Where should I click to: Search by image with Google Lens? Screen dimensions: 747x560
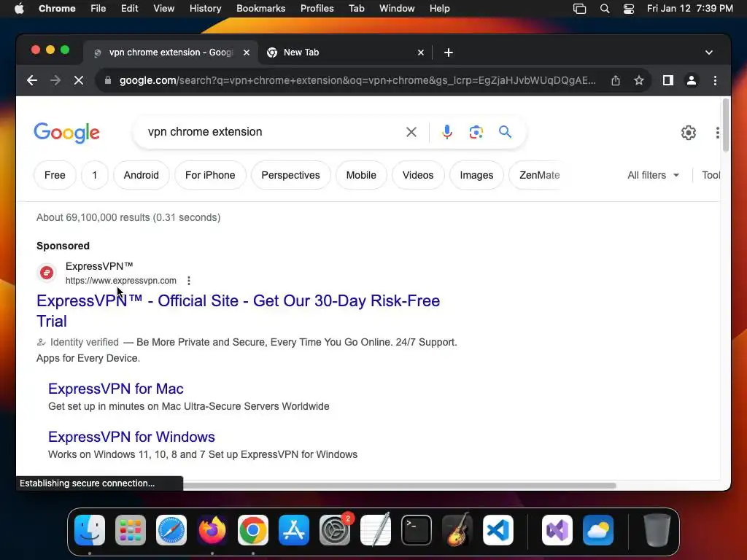pos(476,132)
